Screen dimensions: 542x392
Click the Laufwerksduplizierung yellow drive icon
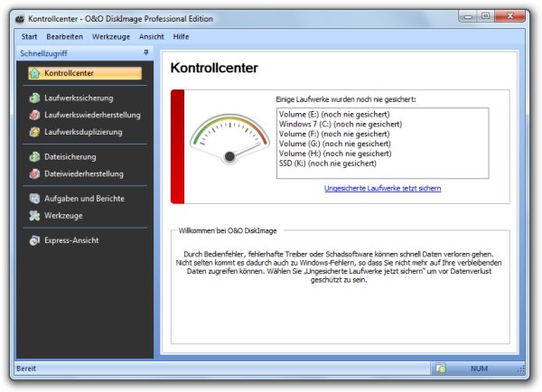click(x=34, y=132)
